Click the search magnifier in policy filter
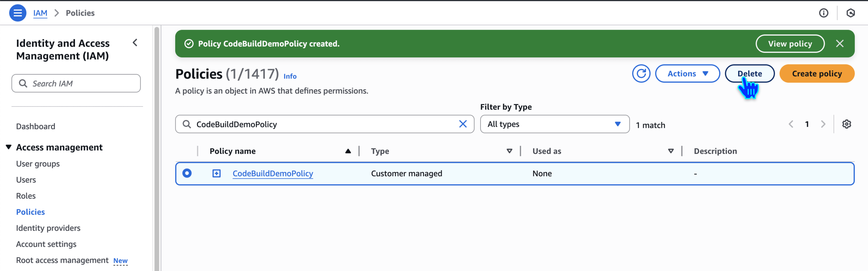 click(187, 124)
